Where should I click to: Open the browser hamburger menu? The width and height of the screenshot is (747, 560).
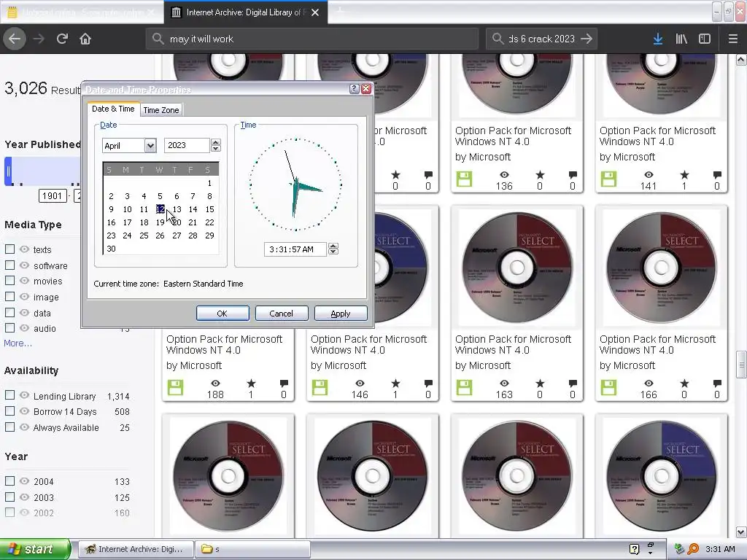(x=733, y=39)
